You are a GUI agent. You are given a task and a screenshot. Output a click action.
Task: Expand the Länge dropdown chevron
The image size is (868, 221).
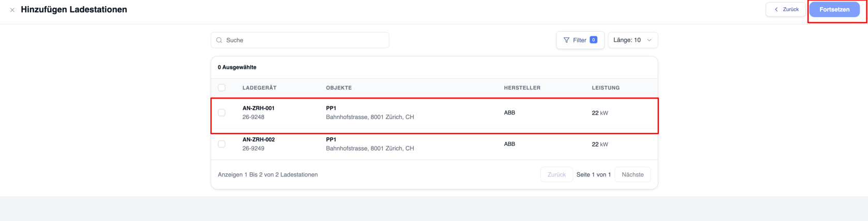click(649, 40)
